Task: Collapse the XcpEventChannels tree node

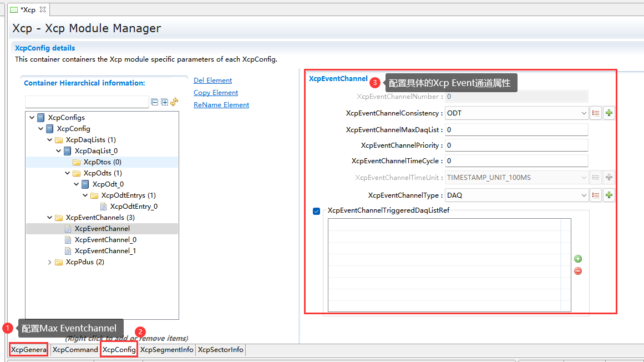Action: (50, 218)
